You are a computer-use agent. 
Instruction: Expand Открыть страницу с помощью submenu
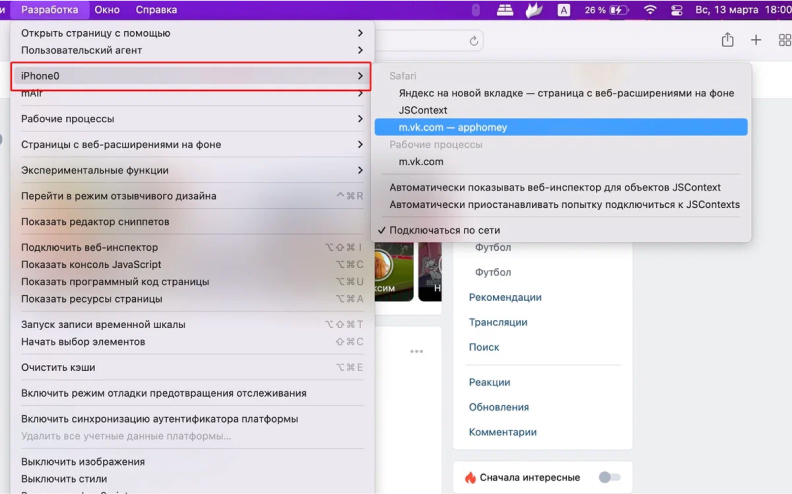coord(192,33)
